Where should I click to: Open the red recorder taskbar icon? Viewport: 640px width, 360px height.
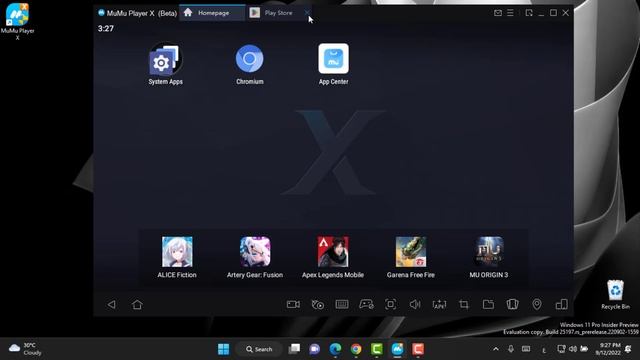pos(418,349)
